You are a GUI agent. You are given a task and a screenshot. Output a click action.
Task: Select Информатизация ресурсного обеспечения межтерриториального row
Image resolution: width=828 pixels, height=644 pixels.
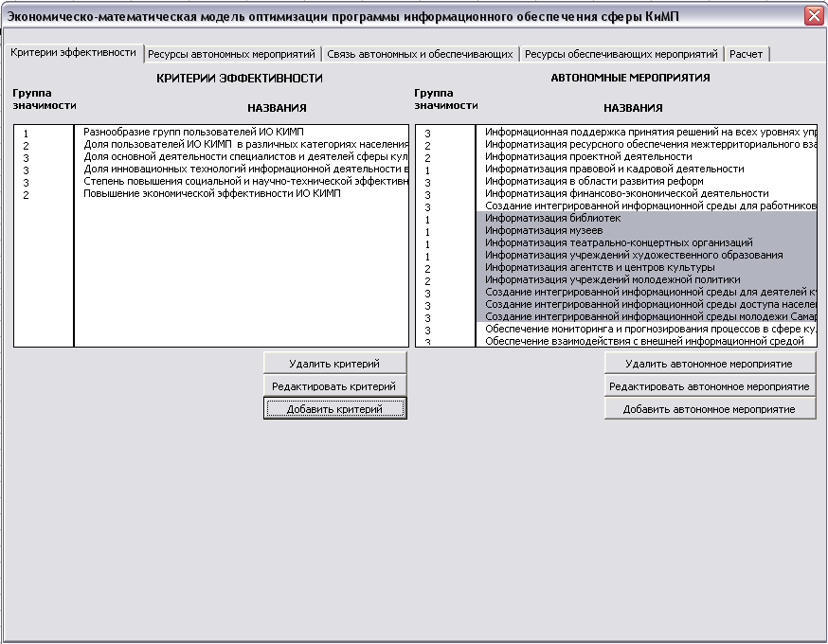646,144
